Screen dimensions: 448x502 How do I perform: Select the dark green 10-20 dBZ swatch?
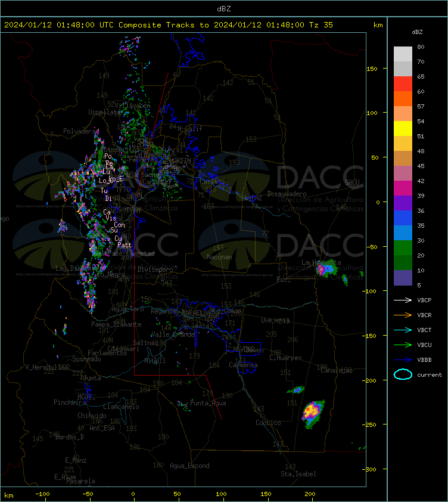[403, 262]
